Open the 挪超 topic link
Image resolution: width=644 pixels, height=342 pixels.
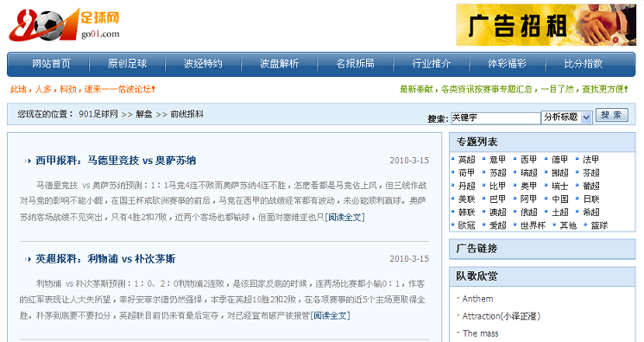[559, 173]
